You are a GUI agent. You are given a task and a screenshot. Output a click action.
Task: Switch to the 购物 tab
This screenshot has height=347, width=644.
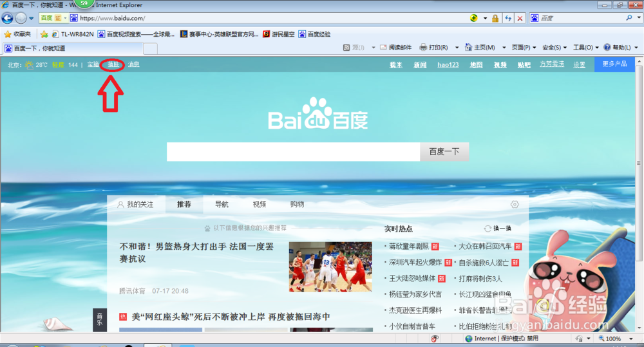(x=297, y=204)
